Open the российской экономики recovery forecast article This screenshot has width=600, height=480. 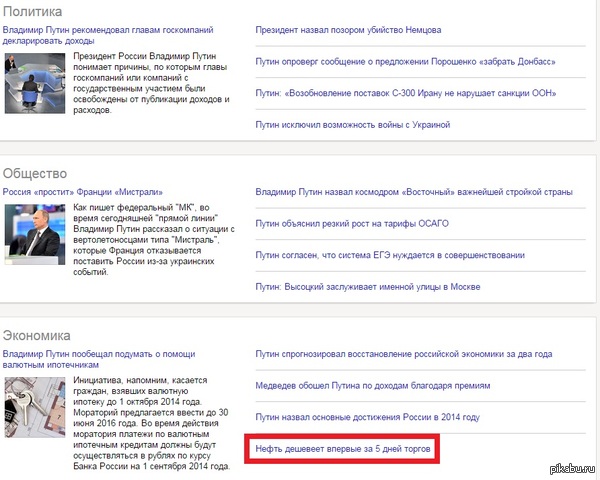point(405,354)
